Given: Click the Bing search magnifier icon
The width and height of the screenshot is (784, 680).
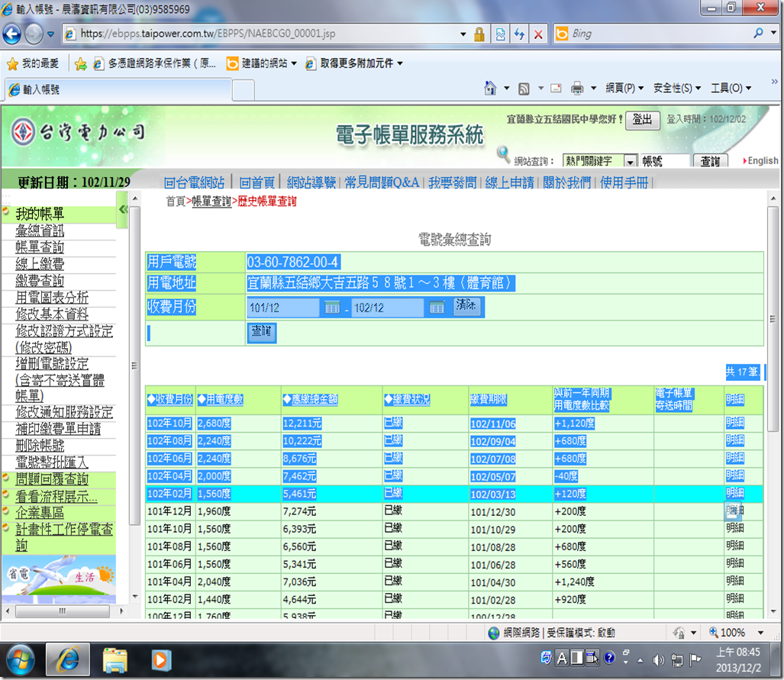Looking at the screenshot, I should pos(759,34).
